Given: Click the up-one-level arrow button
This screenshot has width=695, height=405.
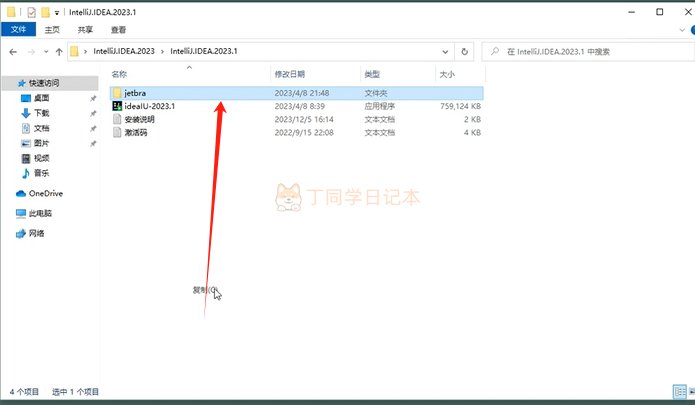Looking at the screenshot, I should (x=60, y=51).
